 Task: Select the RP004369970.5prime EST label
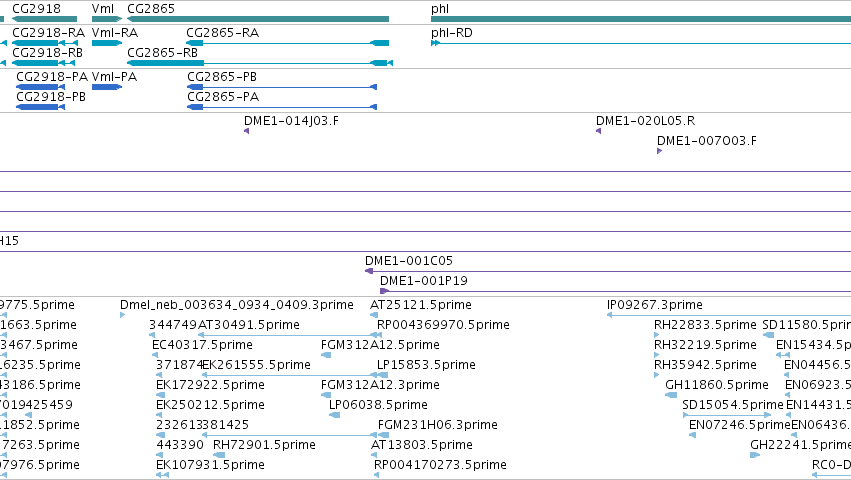click(x=443, y=325)
